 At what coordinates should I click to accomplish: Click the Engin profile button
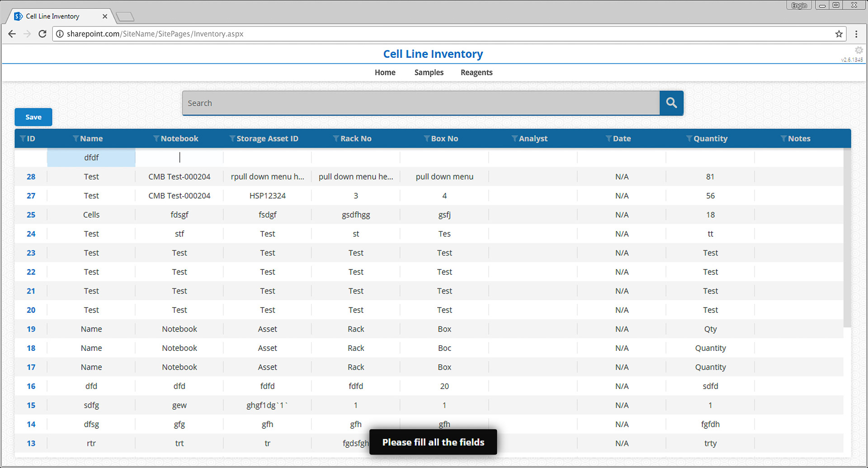click(x=799, y=5)
